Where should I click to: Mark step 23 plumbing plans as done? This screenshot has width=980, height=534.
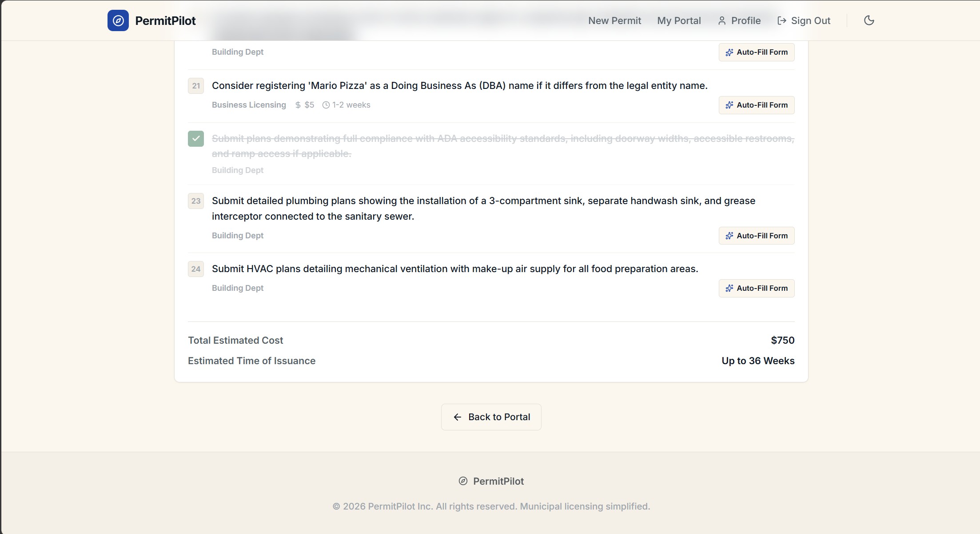(196, 201)
